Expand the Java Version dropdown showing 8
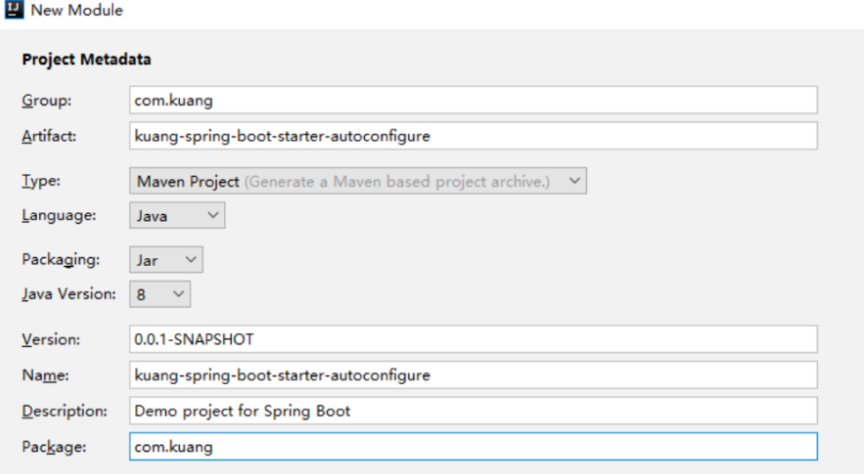Screen dimensions: 864x474 point(160,294)
